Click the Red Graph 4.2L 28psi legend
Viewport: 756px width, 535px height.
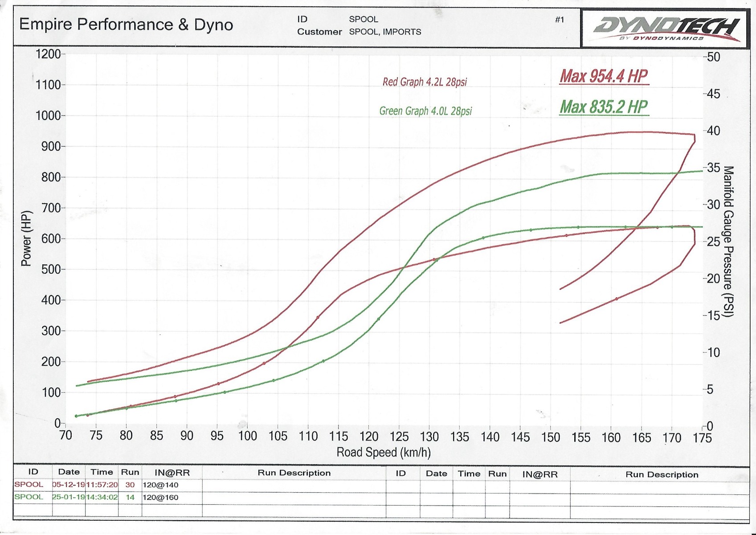click(x=424, y=82)
